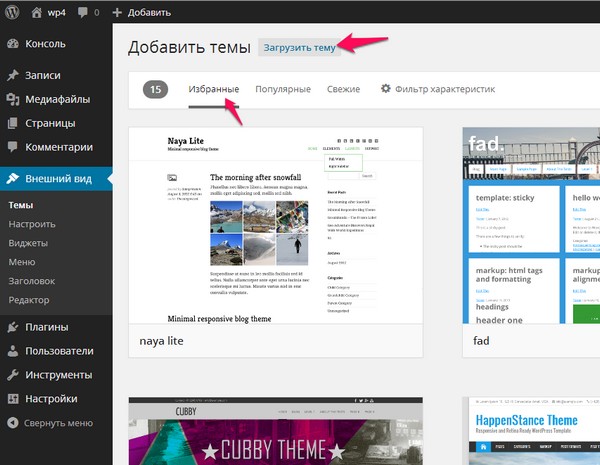Click the naya lite theme name

point(161,341)
